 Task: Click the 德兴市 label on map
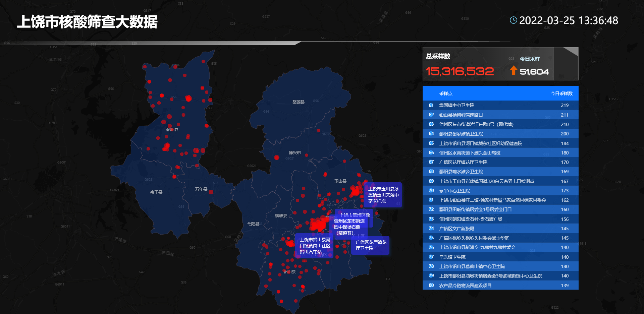[295, 153]
